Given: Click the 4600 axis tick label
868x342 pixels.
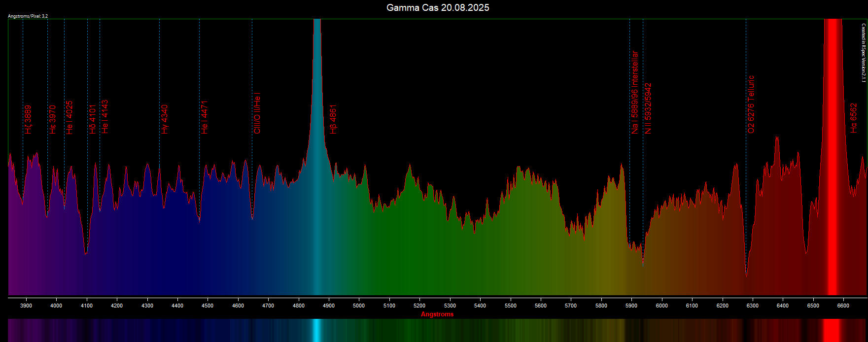Looking at the screenshot, I should point(238,306).
